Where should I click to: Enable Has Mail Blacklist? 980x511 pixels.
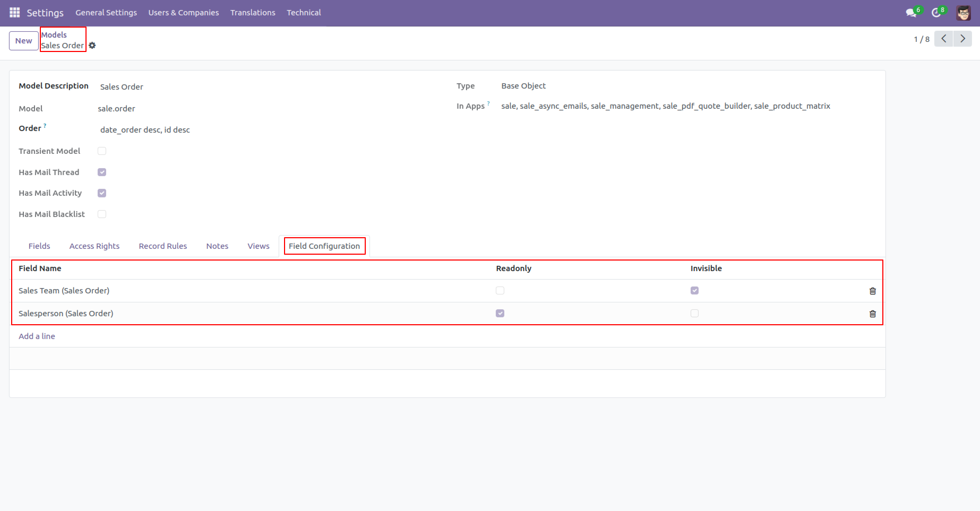(x=101, y=214)
